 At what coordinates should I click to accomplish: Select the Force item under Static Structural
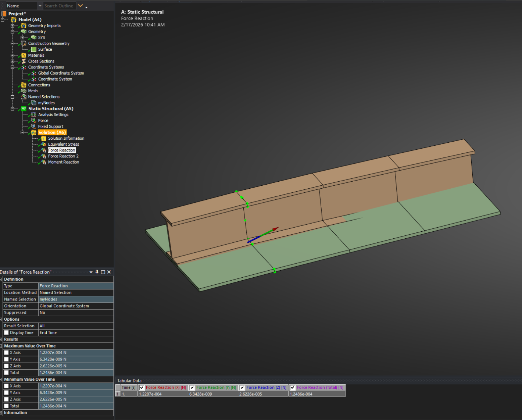point(43,121)
